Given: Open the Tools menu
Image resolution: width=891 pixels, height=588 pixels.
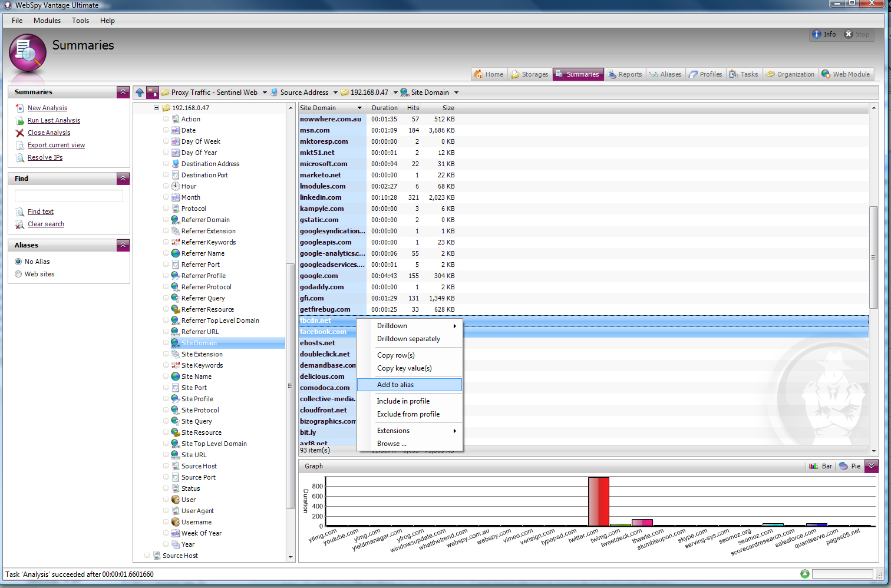Looking at the screenshot, I should [80, 21].
